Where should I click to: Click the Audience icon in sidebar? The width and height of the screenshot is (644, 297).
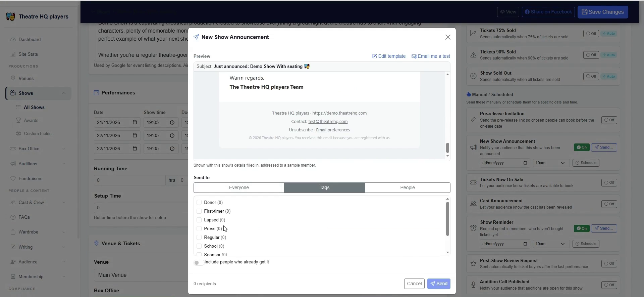click(13, 262)
